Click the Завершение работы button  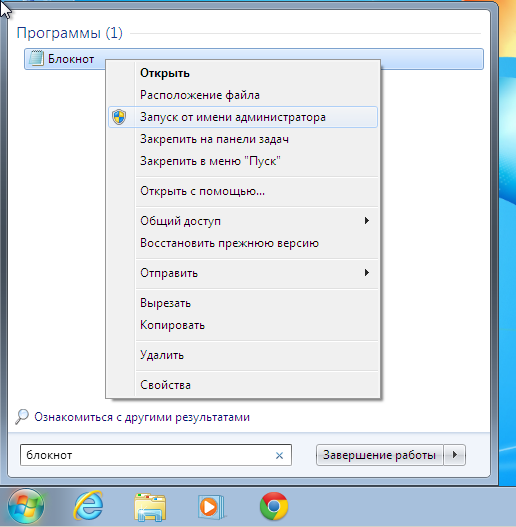[379, 455]
